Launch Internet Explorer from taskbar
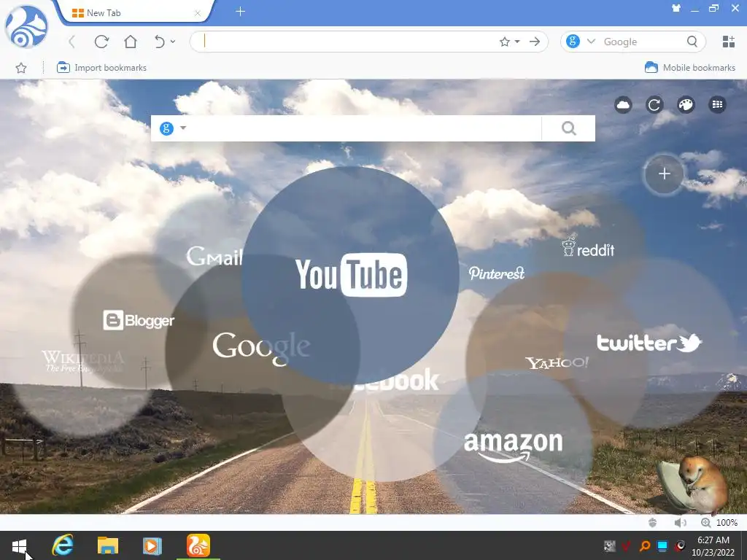 [x=63, y=545]
